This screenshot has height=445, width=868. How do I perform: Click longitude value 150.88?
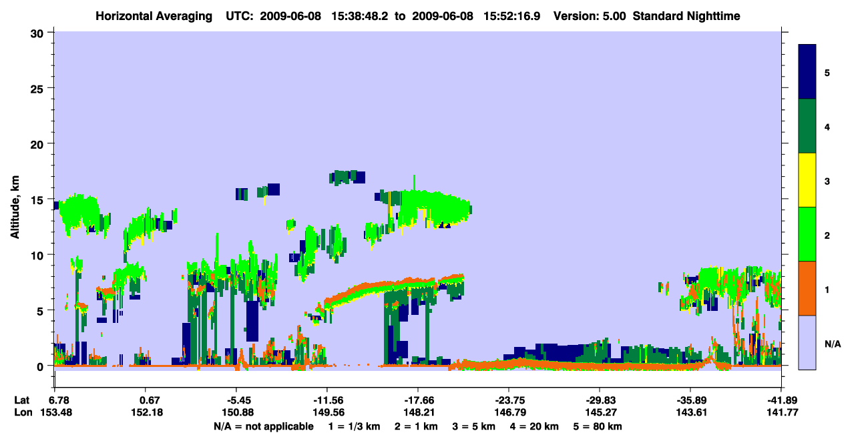click(236, 412)
